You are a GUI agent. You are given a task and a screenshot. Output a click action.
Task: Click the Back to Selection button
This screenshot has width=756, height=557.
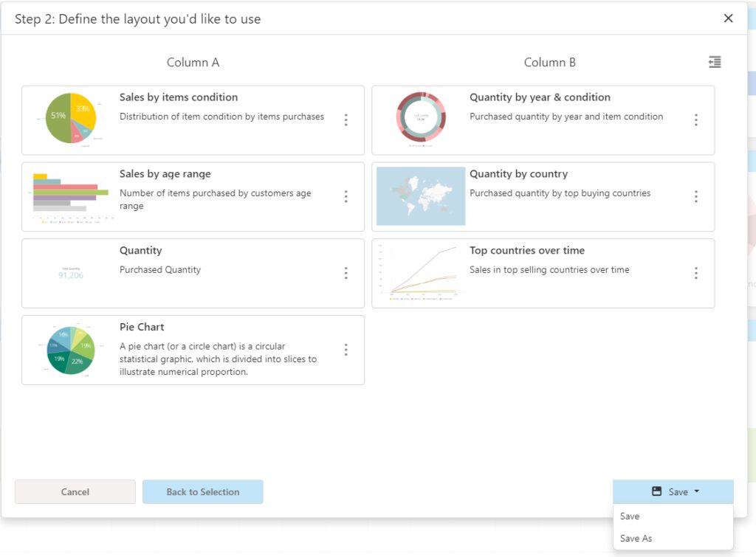pyautogui.click(x=203, y=491)
